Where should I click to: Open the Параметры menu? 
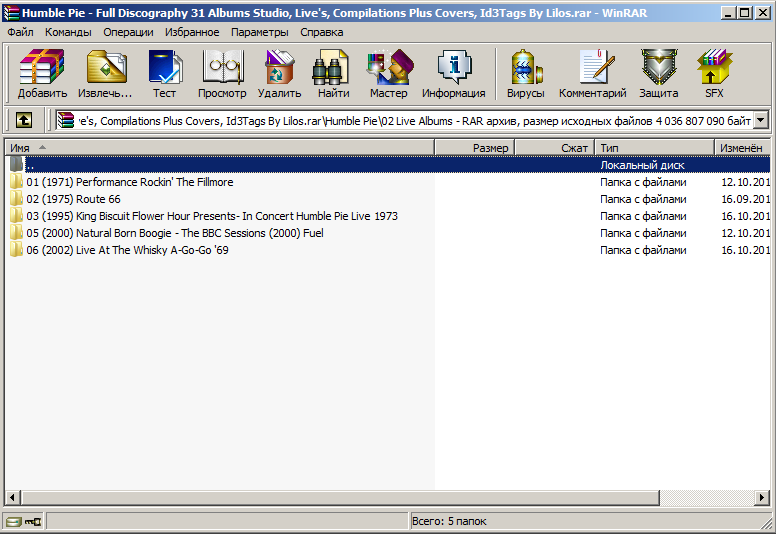(260, 32)
